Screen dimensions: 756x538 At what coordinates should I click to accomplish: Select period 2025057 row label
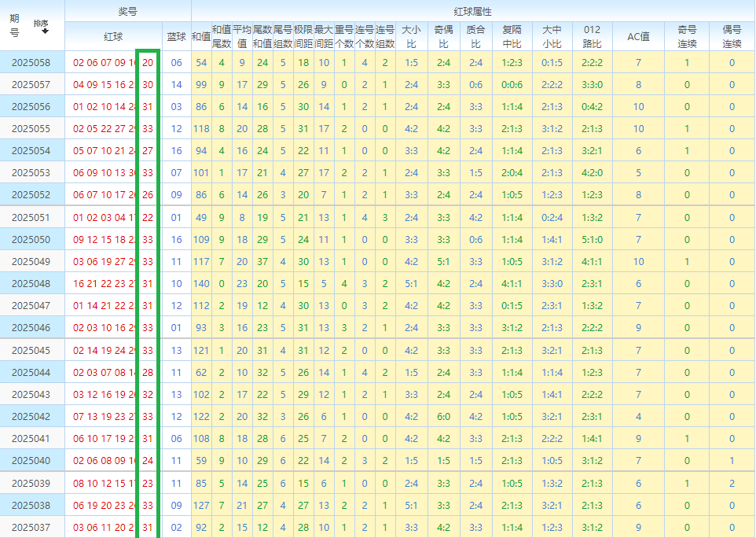[31, 84]
